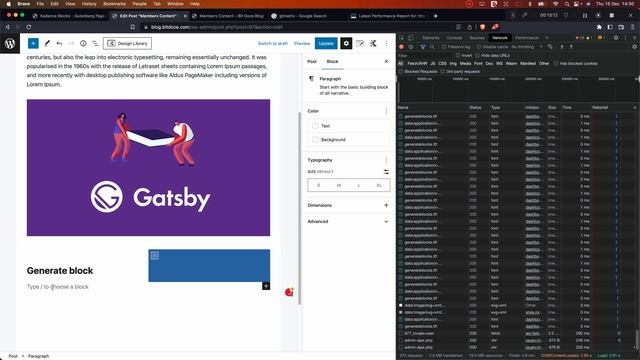This screenshot has height=360, width=640.
Task: Open the Brave extensions puzzle icon
Action: pos(599,27)
